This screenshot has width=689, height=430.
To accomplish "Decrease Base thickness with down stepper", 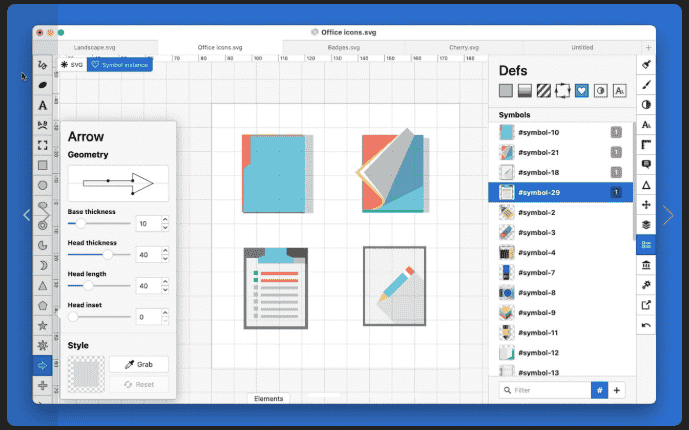I will pyautogui.click(x=165, y=228).
